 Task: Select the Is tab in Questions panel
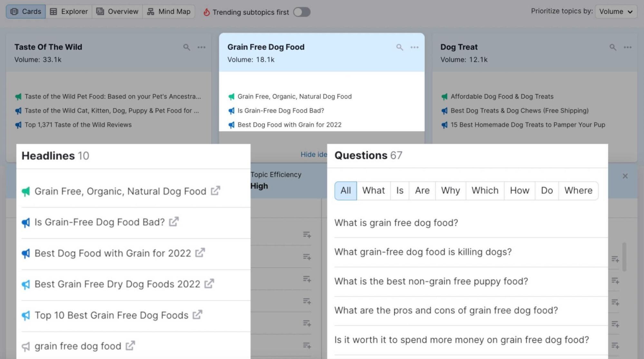[399, 190]
